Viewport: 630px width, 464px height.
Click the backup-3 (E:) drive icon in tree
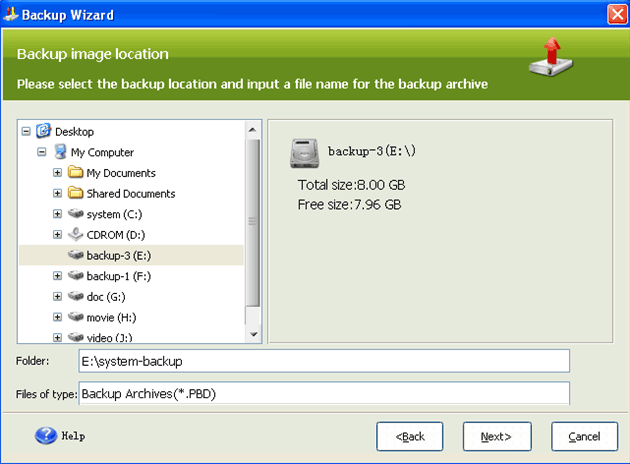tap(75, 255)
